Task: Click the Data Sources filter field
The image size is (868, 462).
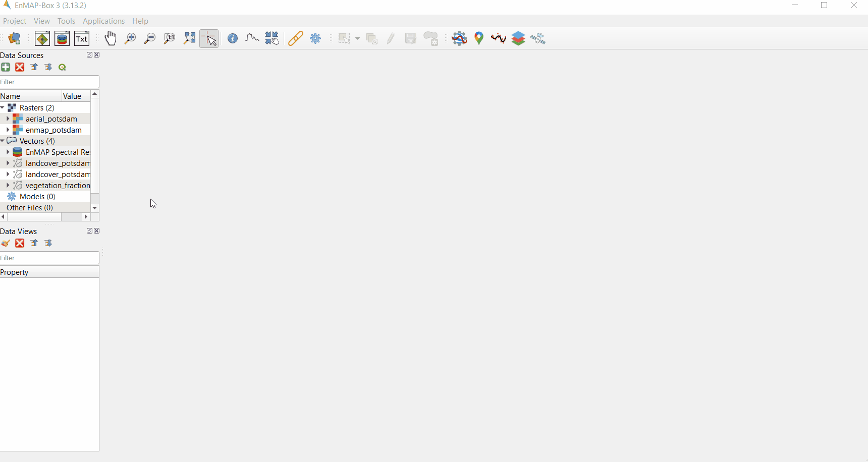Action: click(49, 82)
